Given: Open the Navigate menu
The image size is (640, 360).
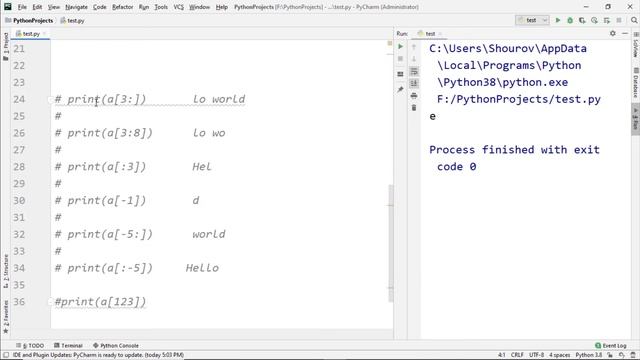Looking at the screenshot, I should coord(76,7).
